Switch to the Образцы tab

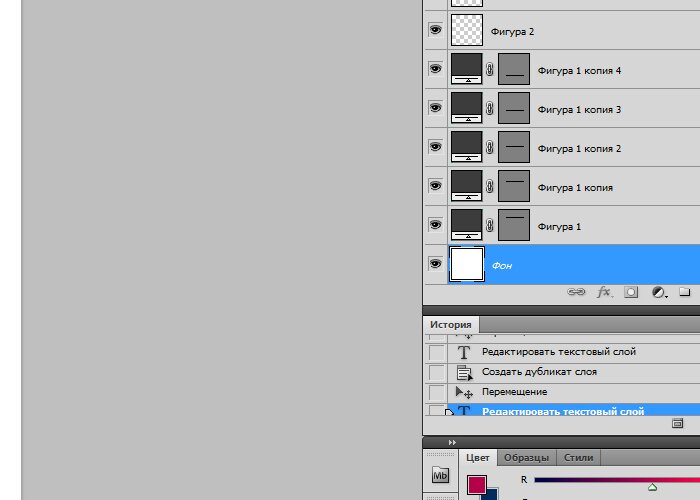(526, 457)
